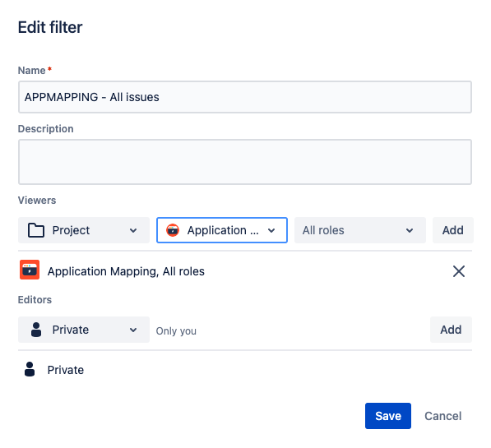This screenshot has height=448, width=491.
Task: Click the person icon in Private editors dropdown
Action: pyautogui.click(x=36, y=330)
